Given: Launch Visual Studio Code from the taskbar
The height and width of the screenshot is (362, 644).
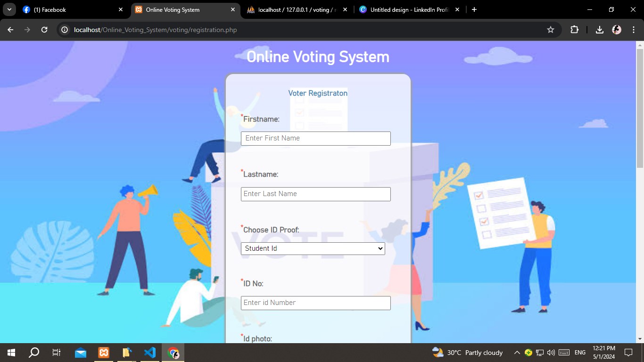Looking at the screenshot, I should pos(150,352).
